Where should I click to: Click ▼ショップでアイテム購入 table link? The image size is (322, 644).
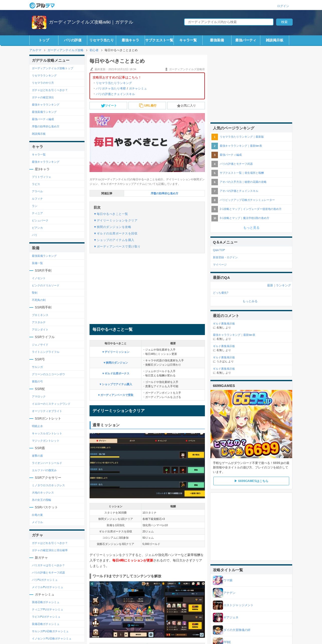click(x=116, y=384)
